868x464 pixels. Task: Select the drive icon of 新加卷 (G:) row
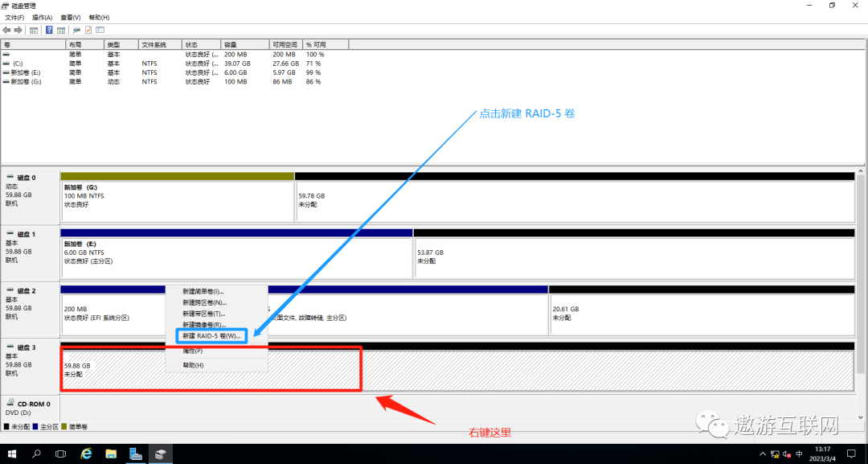6,81
